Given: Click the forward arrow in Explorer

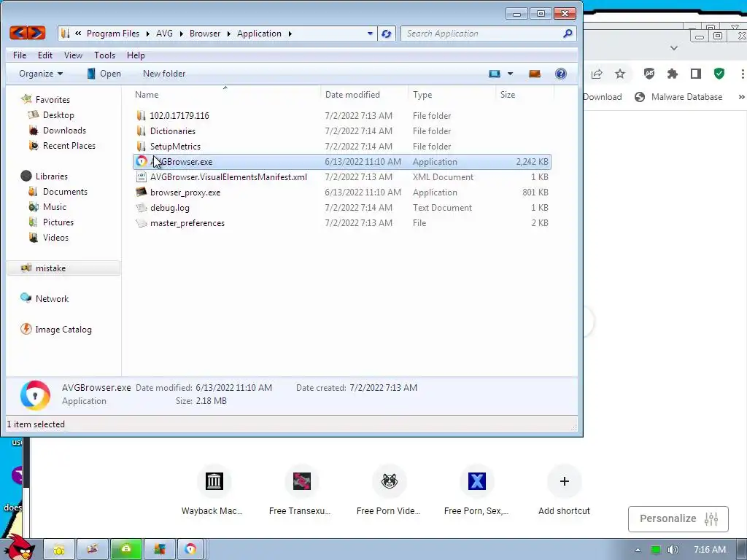Looking at the screenshot, I should point(36,33).
